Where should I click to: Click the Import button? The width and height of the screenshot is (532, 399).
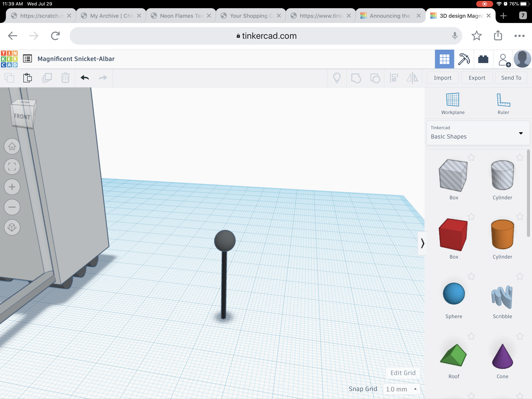443,78
